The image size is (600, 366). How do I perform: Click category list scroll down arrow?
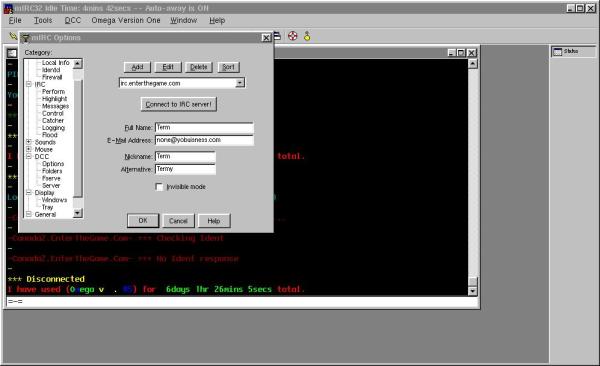pos(78,213)
